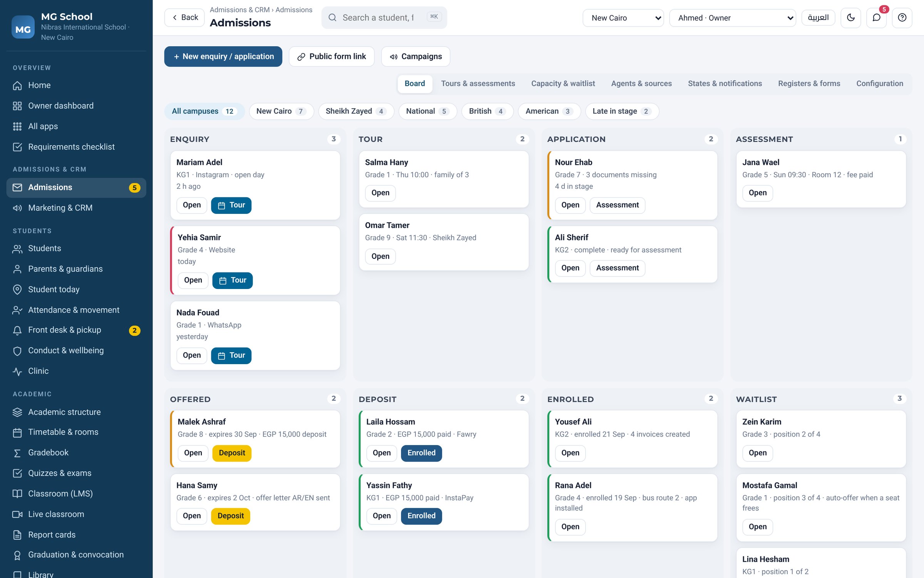Click New enquiry / application button

pyautogui.click(x=223, y=57)
